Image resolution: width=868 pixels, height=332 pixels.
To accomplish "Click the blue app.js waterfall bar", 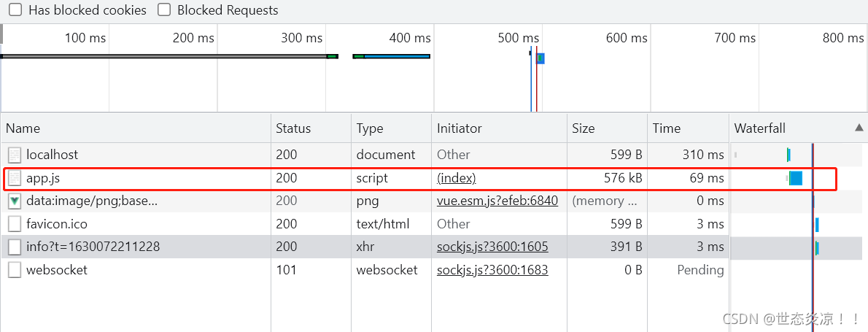I will tap(796, 178).
